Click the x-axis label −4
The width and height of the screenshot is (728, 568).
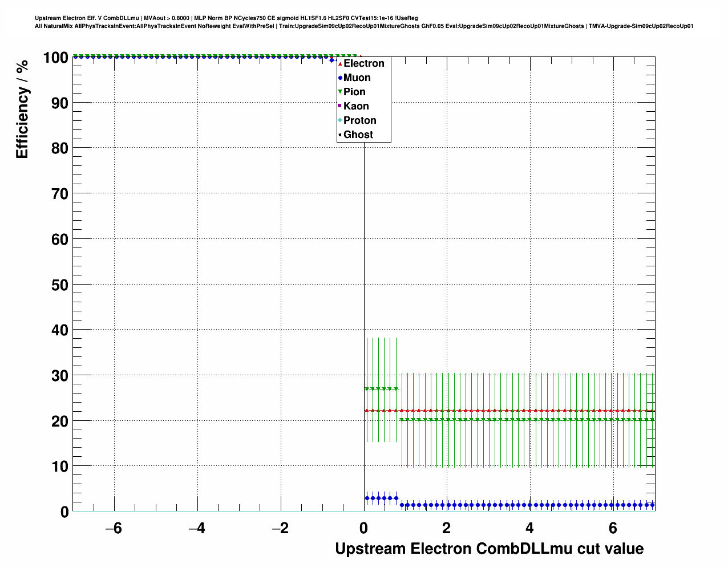click(197, 528)
